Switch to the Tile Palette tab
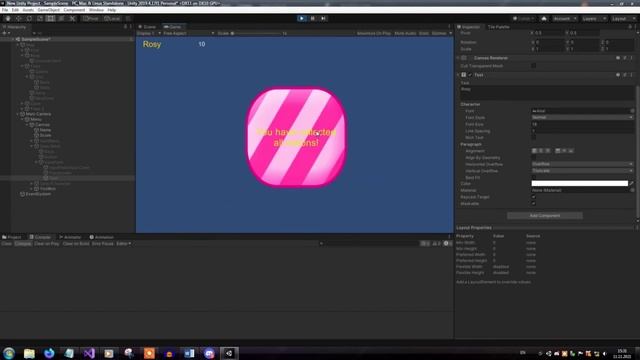 click(x=498, y=27)
